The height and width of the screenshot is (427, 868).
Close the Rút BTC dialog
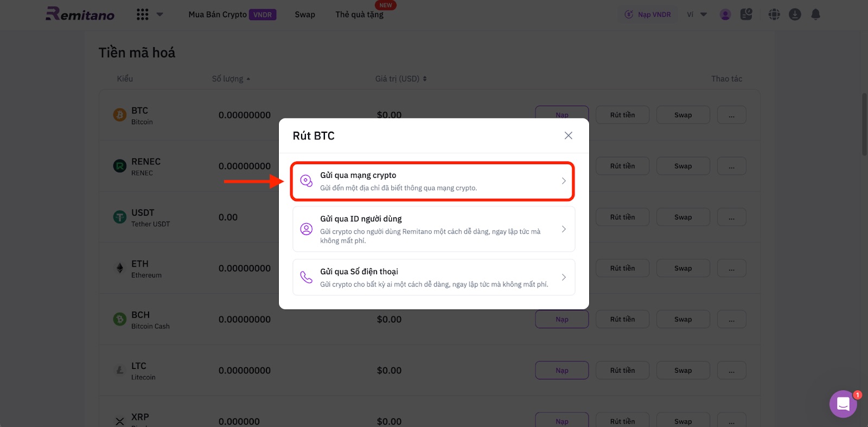click(568, 135)
